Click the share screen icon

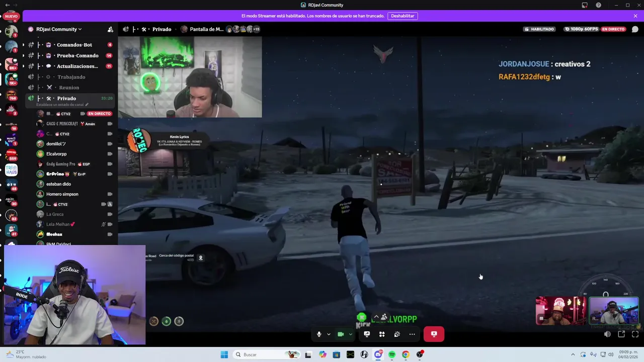pos(367,334)
